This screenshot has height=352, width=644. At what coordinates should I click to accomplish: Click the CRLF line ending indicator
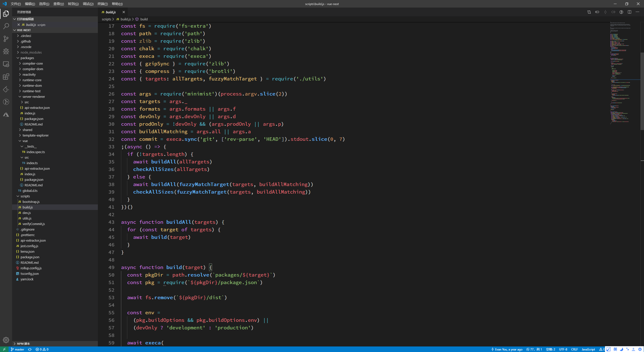click(574, 349)
